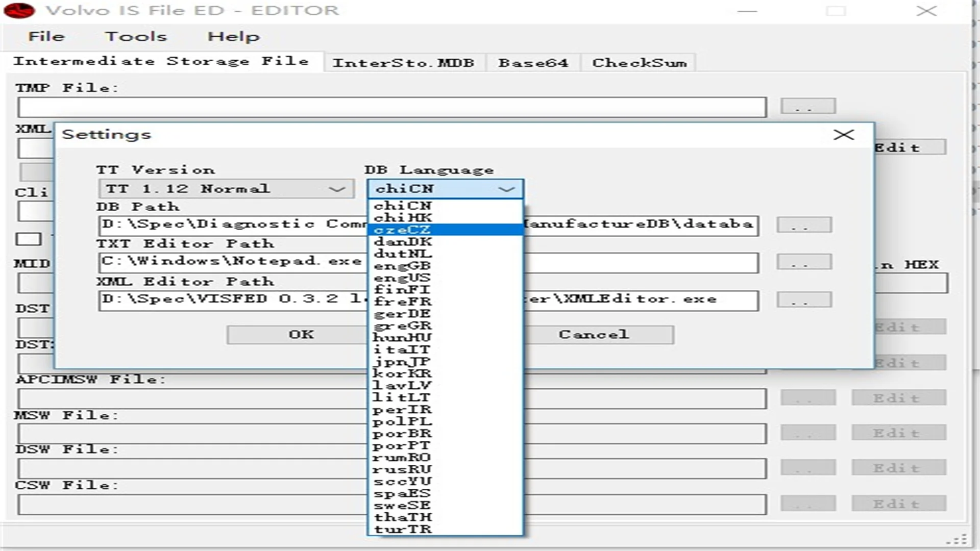Switch to the Base64 tab

coord(533,62)
